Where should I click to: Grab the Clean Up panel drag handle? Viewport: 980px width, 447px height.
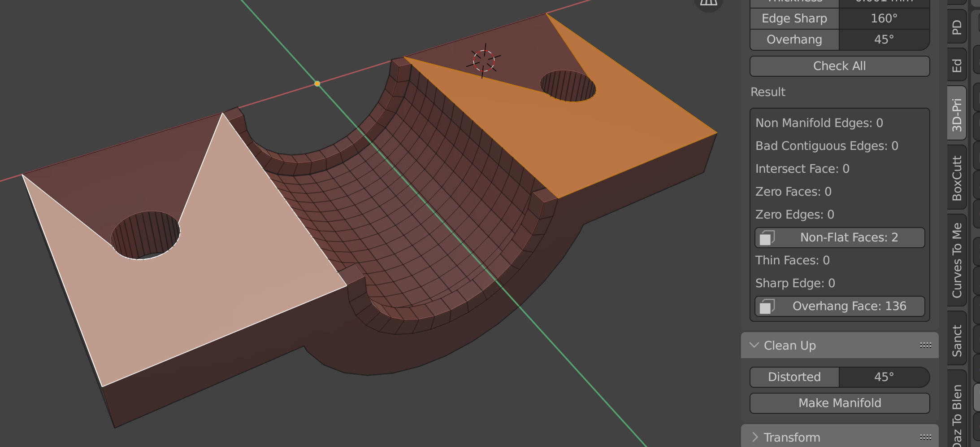[925, 345]
